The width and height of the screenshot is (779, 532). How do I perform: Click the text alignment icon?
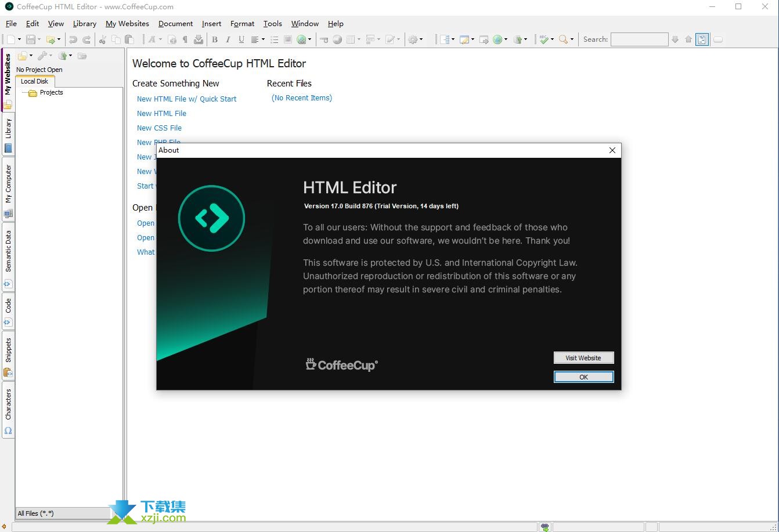tap(255, 39)
